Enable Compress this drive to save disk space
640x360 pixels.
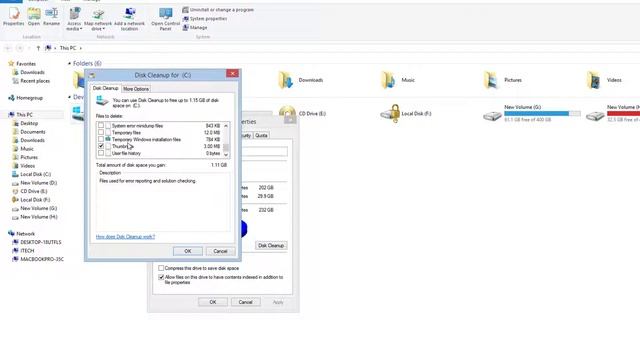[x=161, y=268]
